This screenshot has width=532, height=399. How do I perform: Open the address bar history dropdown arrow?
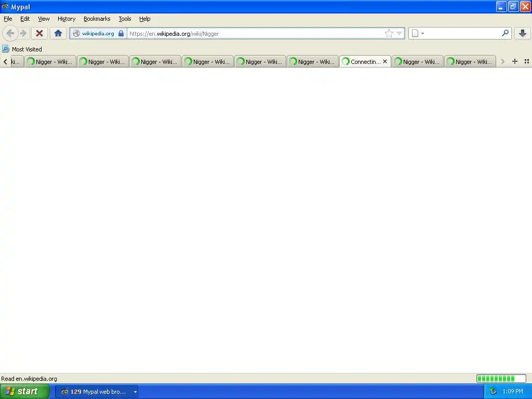[x=400, y=33]
